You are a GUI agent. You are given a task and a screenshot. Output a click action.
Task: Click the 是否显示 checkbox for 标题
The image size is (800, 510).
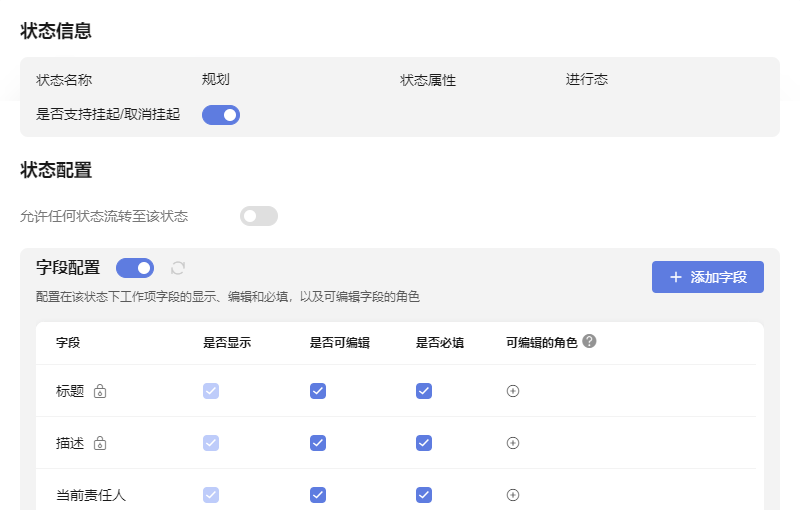point(211,391)
